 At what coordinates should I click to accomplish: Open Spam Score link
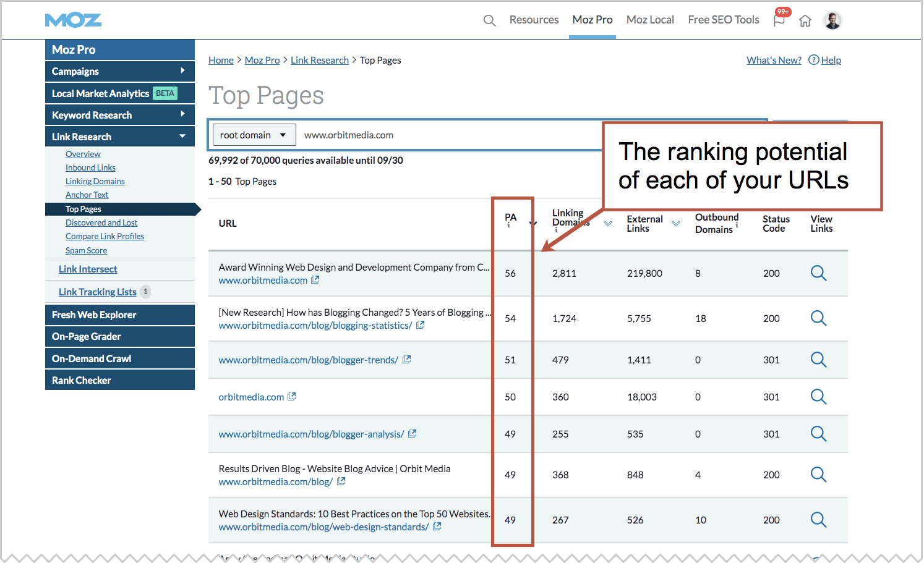pyautogui.click(x=86, y=250)
